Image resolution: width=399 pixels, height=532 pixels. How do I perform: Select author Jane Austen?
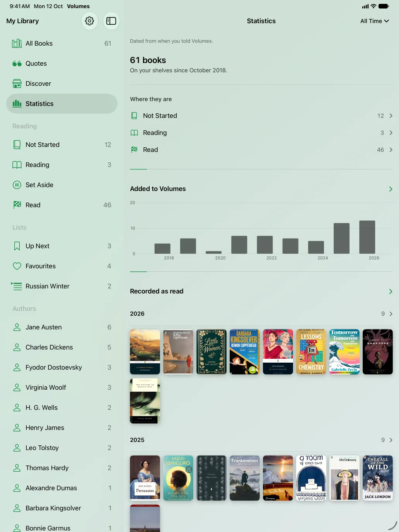pos(62,327)
